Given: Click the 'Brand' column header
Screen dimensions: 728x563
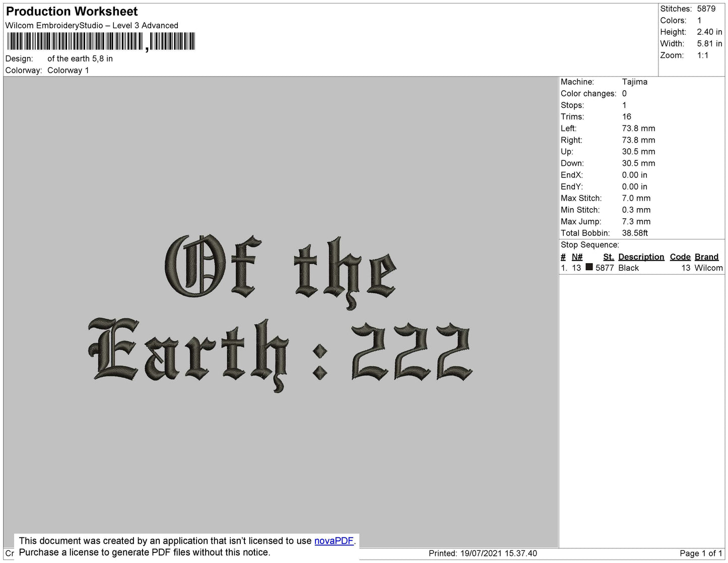Looking at the screenshot, I should point(706,257).
